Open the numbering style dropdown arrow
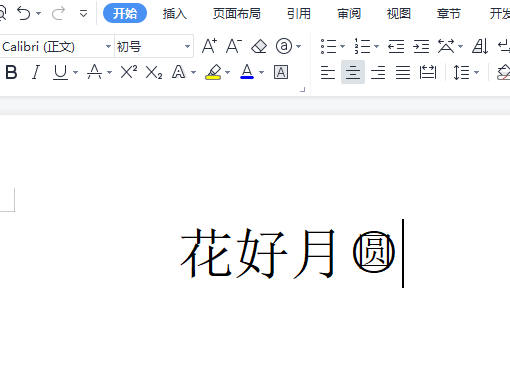The height and width of the screenshot is (380, 510). tap(376, 46)
